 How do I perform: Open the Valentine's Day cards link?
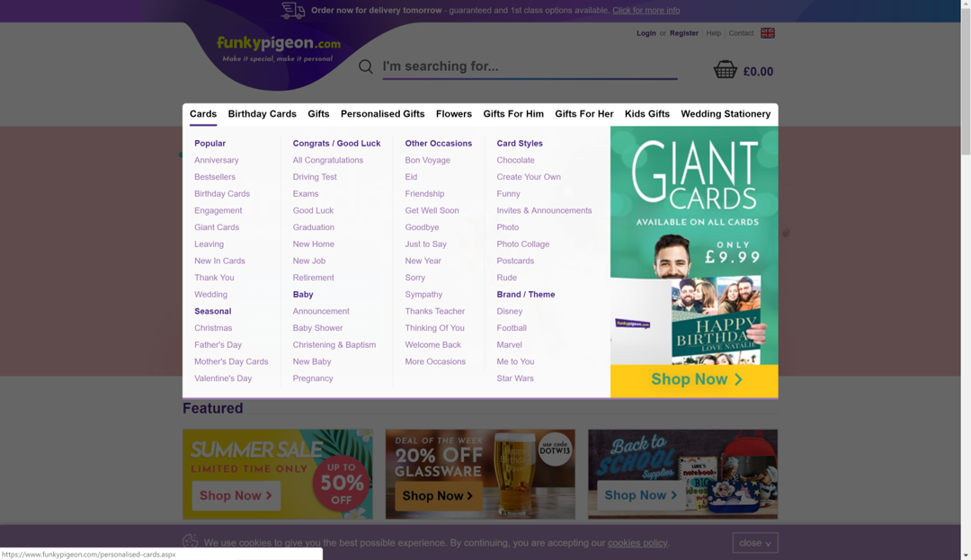pyautogui.click(x=223, y=378)
